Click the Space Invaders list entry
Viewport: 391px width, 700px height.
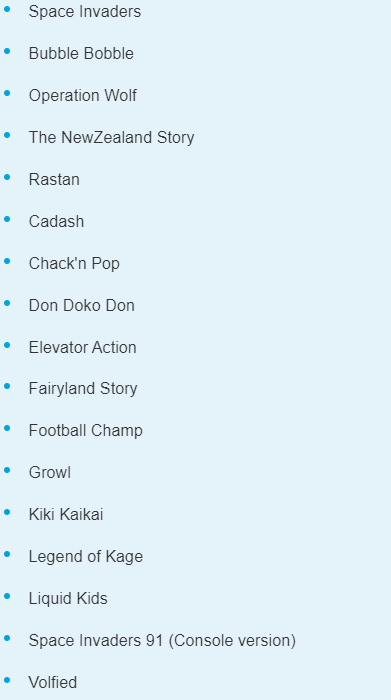tap(85, 12)
